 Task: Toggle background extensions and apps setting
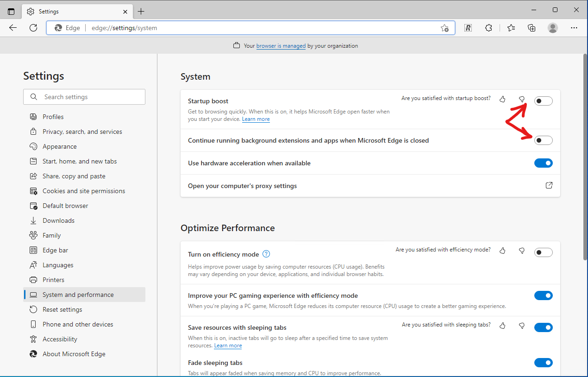point(543,140)
